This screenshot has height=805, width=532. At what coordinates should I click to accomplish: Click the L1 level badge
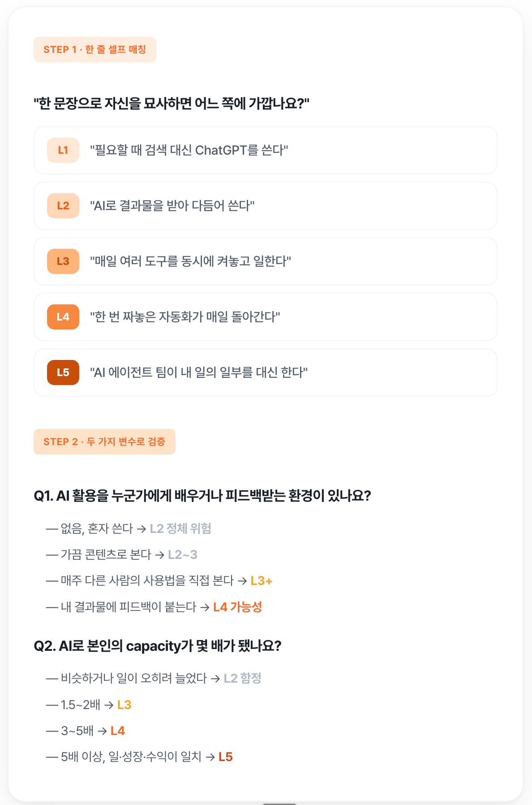(x=63, y=150)
